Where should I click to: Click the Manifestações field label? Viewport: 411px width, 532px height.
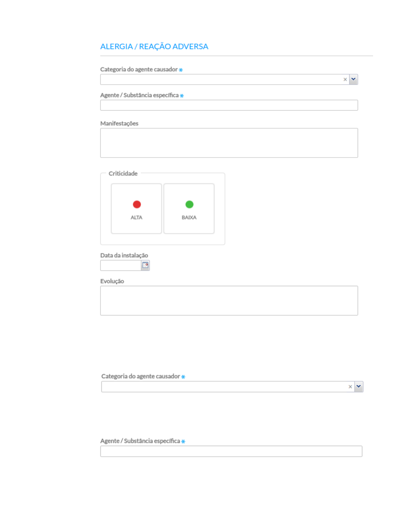[x=119, y=123]
